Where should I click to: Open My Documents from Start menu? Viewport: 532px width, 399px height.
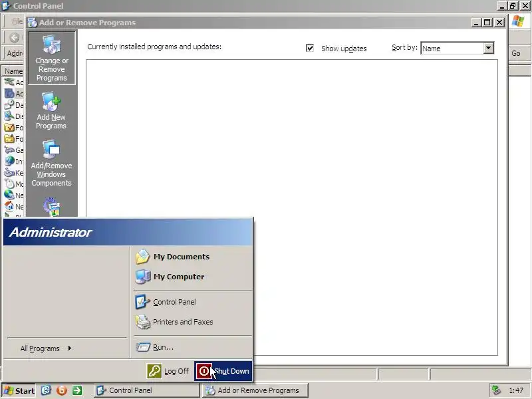(x=193, y=257)
